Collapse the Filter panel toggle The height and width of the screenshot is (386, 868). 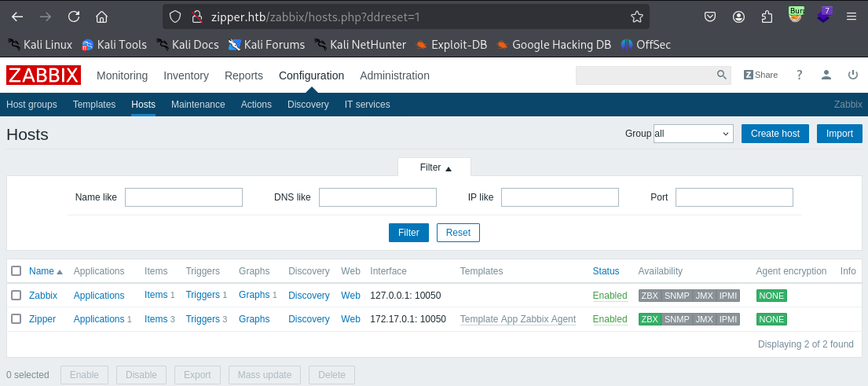coord(434,167)
